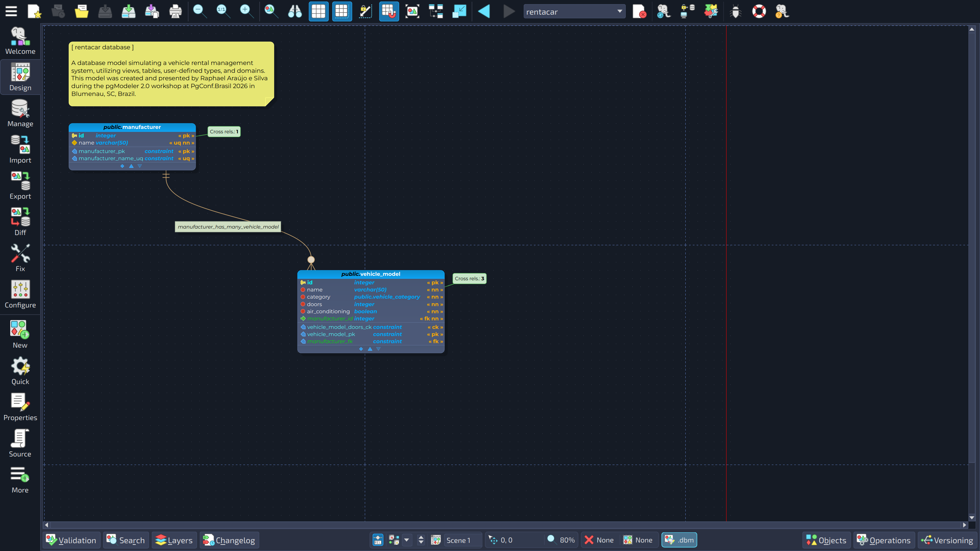Zoom in on the canvas
This screenshot has width=980, height=551.
pos(246,12)
